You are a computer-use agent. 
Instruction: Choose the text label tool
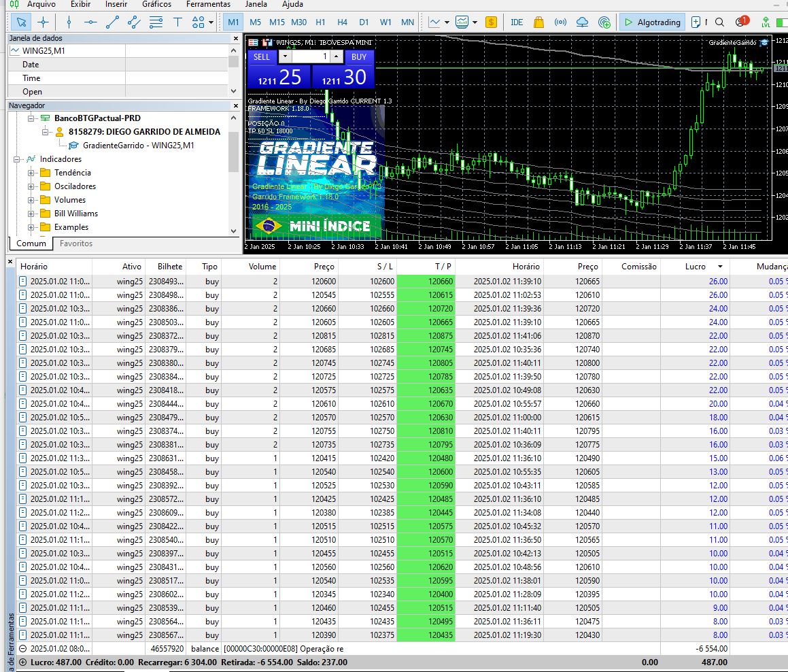click(x=177, y=22)
